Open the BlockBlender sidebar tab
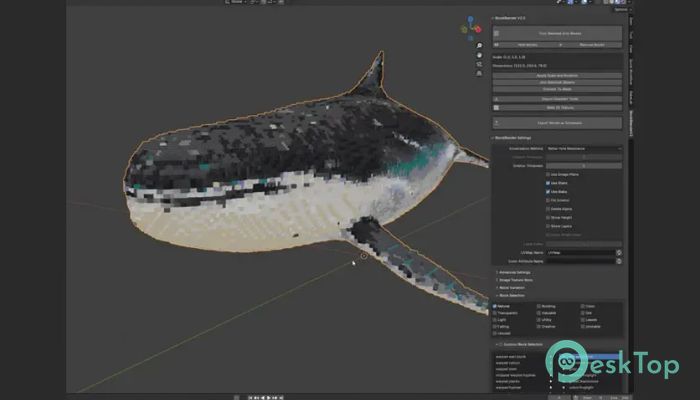700x400 pixels. (631, 123)
